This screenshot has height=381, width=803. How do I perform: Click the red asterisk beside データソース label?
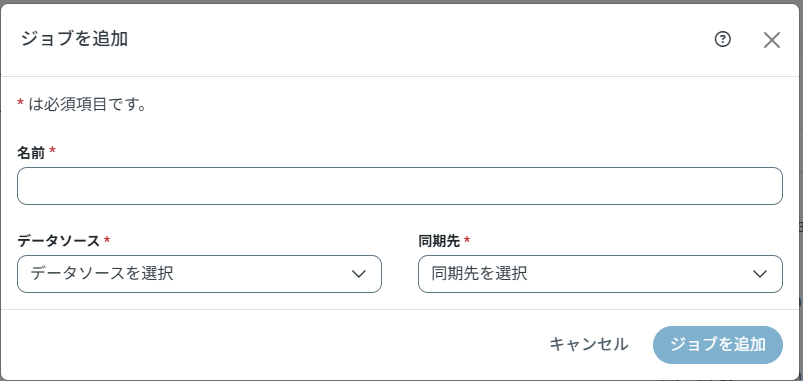[x=107, y=240]
